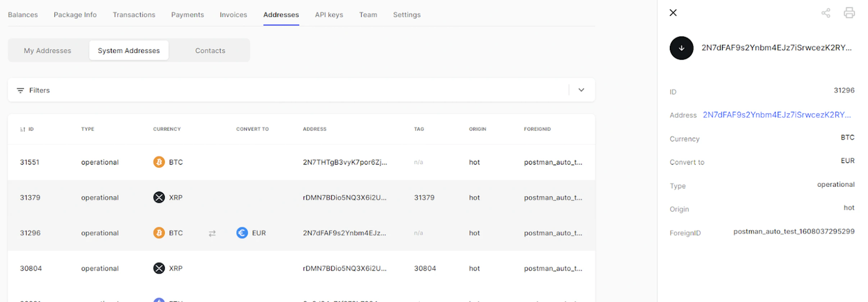Image resolution: width=868 pixels, height=302 pixels.
Task: Click the details panel header address title
Action: (x=776, y=48)
